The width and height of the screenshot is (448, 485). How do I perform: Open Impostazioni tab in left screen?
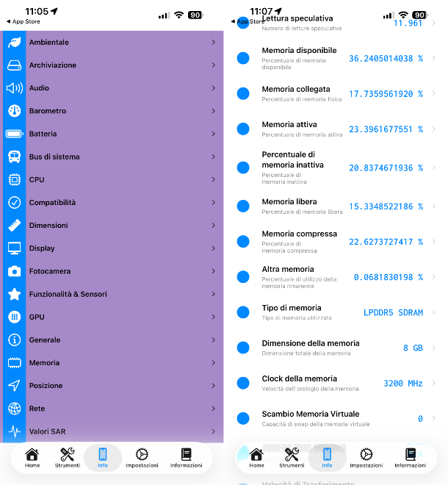click(x=142, y=458)
